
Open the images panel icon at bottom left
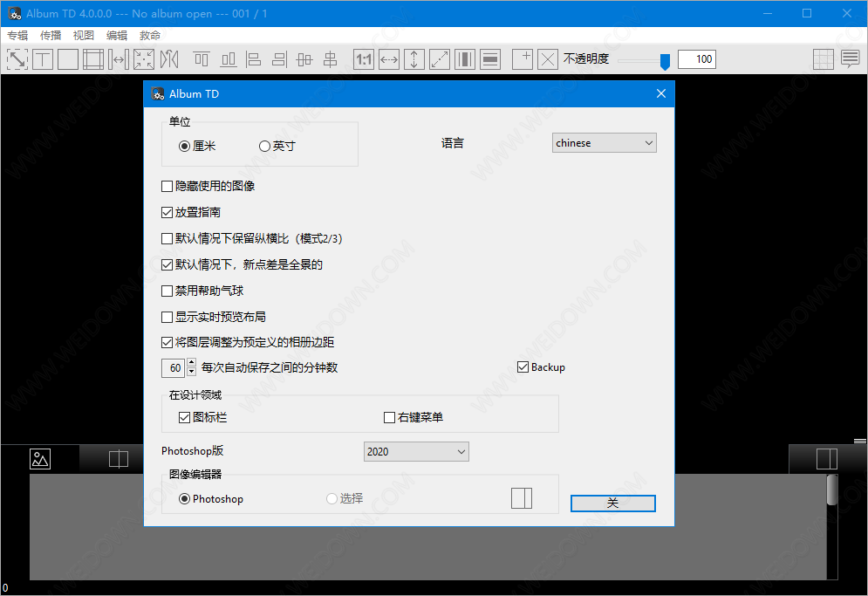tap(40, 459)
